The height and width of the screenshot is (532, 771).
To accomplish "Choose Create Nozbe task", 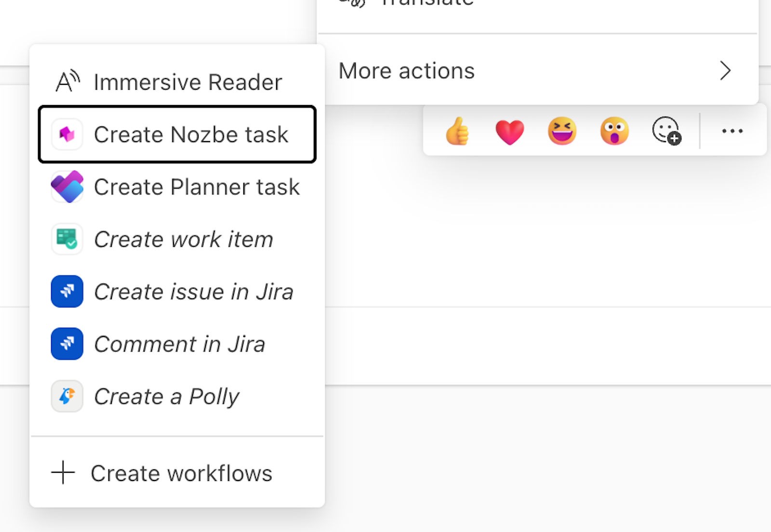I will tap(191, 135).
